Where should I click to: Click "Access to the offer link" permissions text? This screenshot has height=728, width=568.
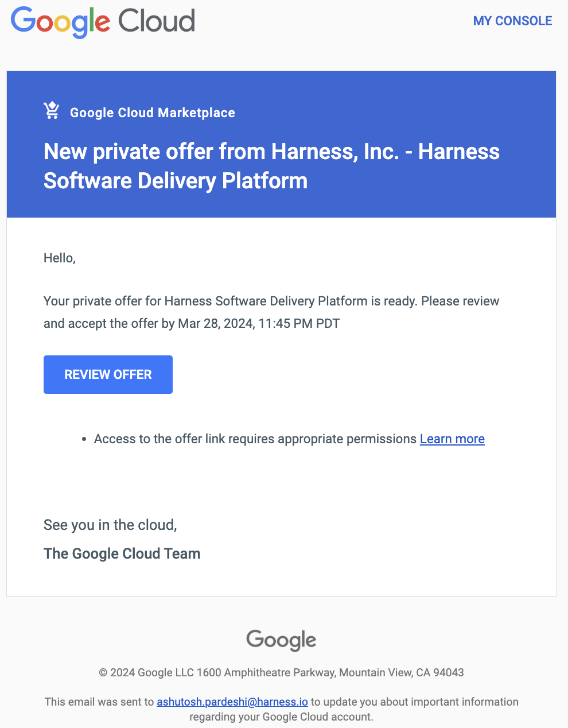(255, 439)
